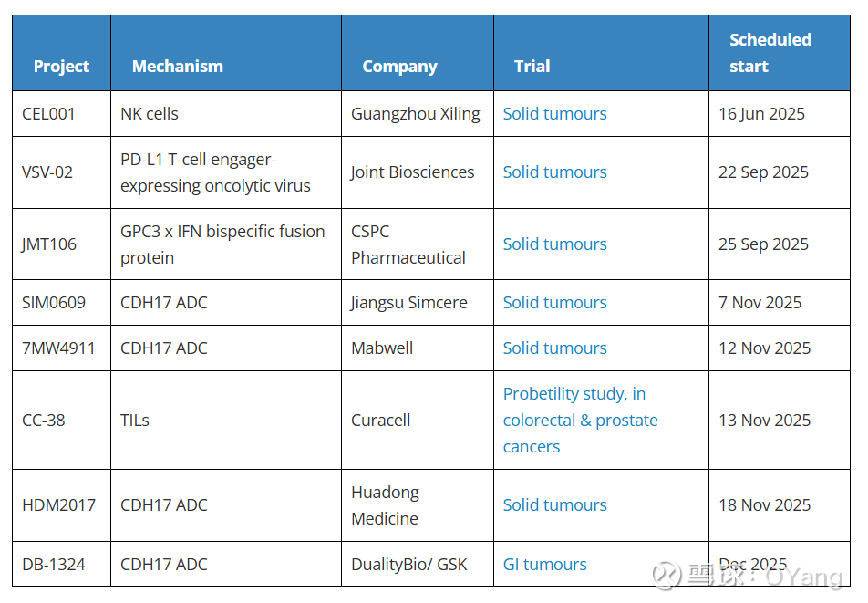Visit the Solid tumours link for HDM2017
The image size is (868, 603).
[554, 505]
